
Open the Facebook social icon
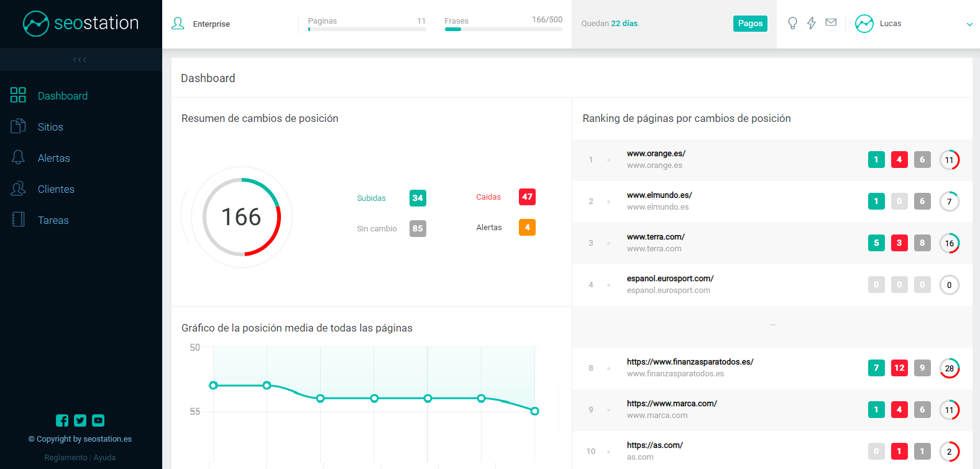point(62,420)
